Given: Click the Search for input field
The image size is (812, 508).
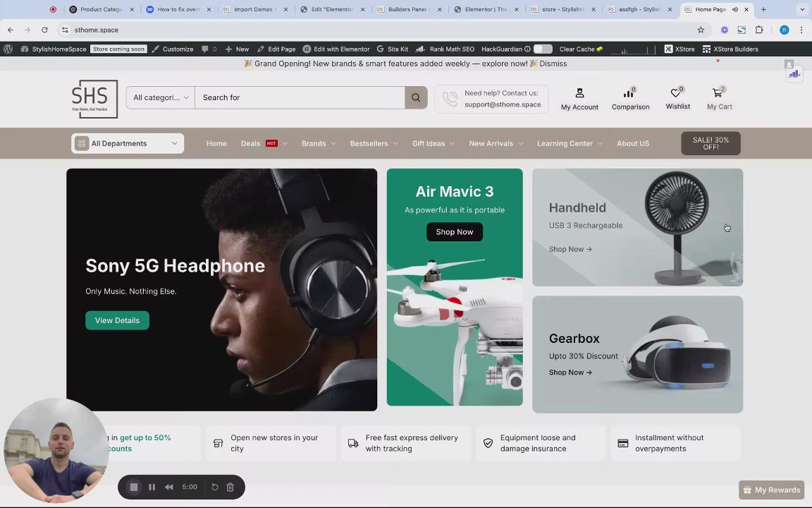Looking at the screenshot, I should pos(300,97).
